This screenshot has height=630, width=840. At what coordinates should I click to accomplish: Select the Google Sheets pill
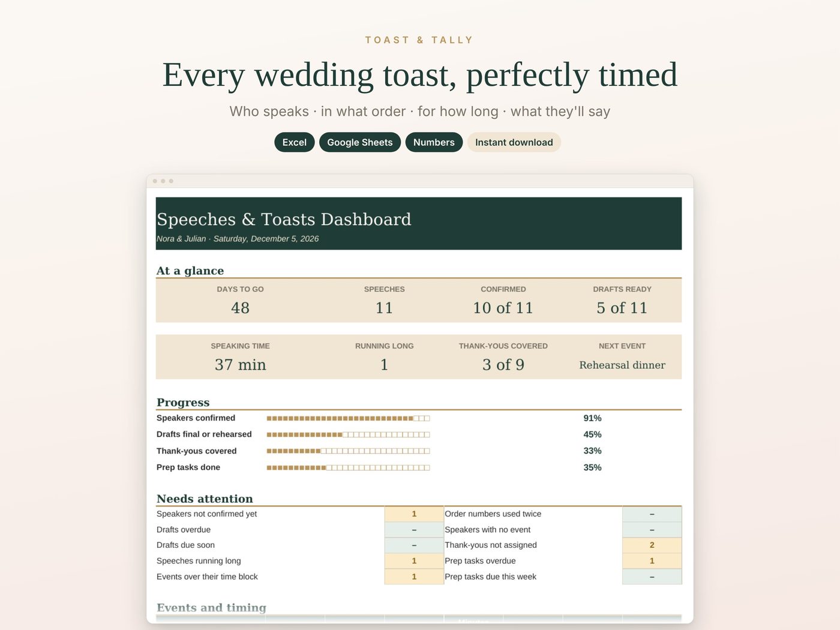coord(360,142)
